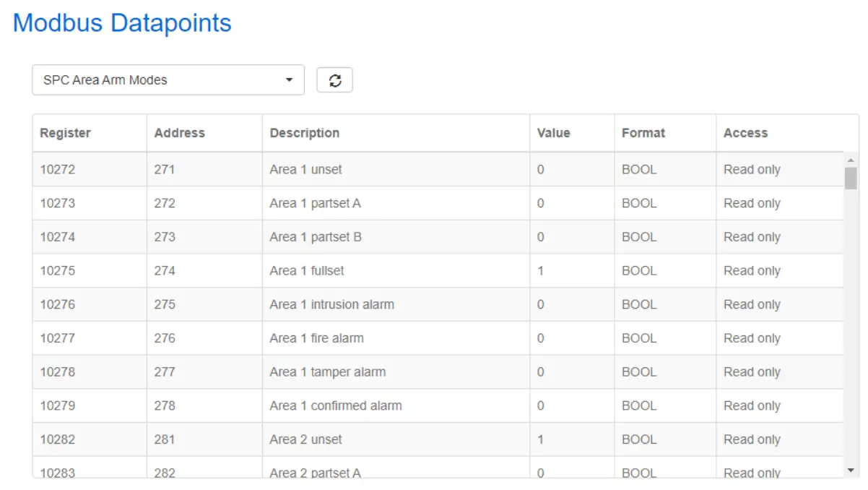Viewport: 868px width, 490px height.
Task: Click register 10278 cell
Action: point(58,372)
